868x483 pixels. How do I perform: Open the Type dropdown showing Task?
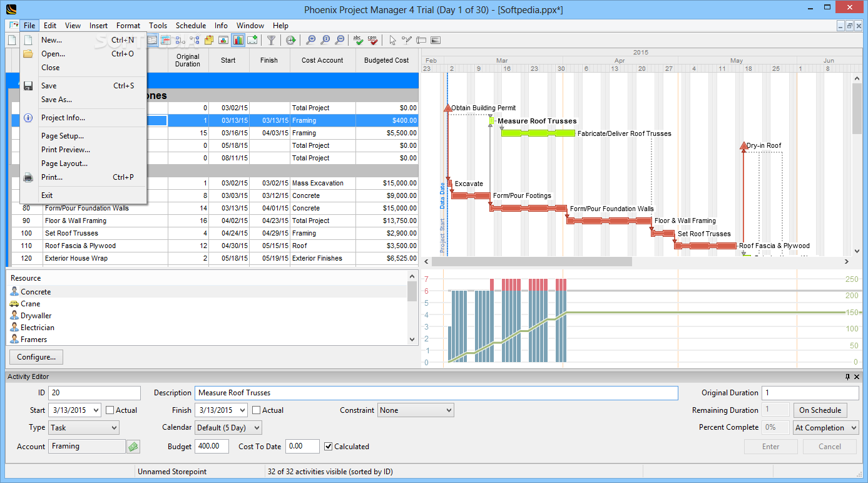point(83,428)
